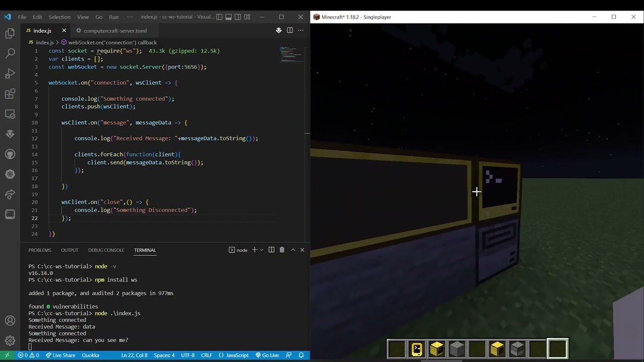Change file encoding UTF-8

pos(188,355)
